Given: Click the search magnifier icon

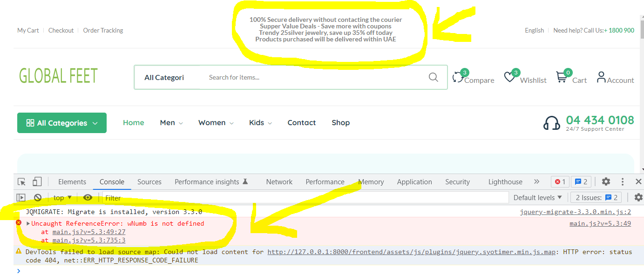Looking at the screenshot, I should (433, 77).
